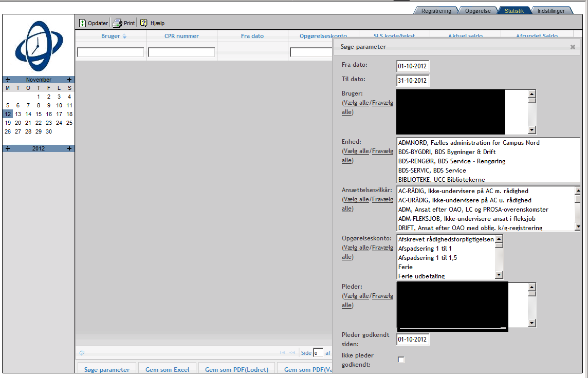Viewport: 588px width, 378px height.
Task: Click the Fra dato input field
Action: [412, 66]
